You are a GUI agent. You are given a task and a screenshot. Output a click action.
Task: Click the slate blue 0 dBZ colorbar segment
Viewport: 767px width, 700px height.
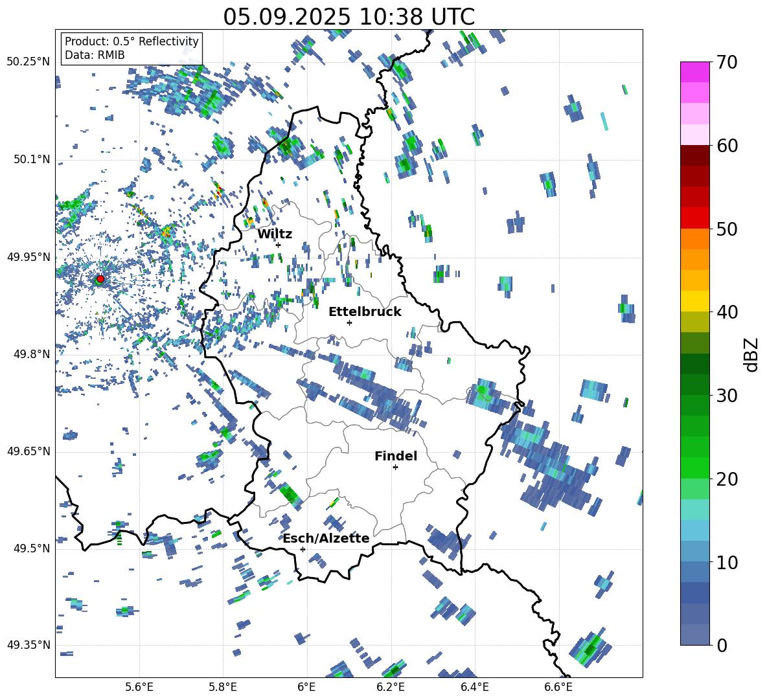pyautogui.click(x=694, y=635)
